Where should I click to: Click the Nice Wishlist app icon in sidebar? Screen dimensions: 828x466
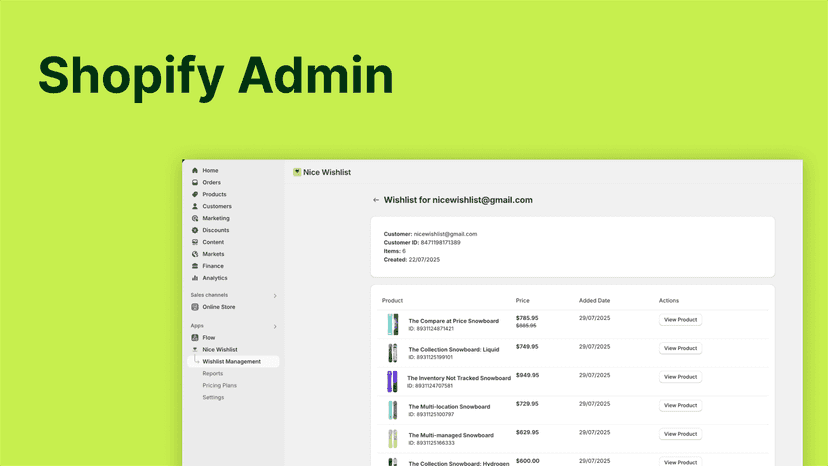(195, 350)
